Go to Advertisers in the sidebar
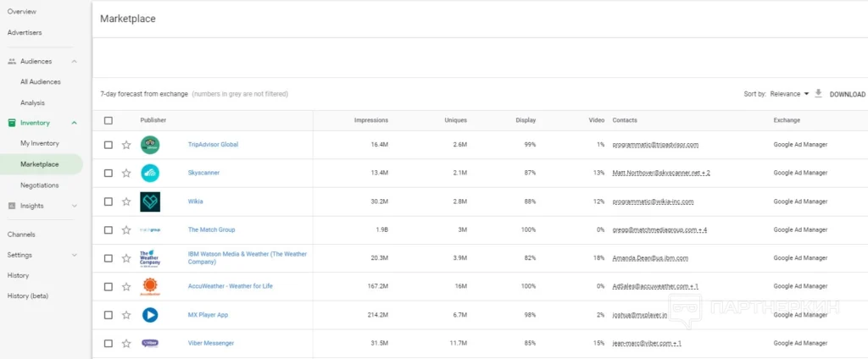 pyautogui.click(x=25, y=33)
